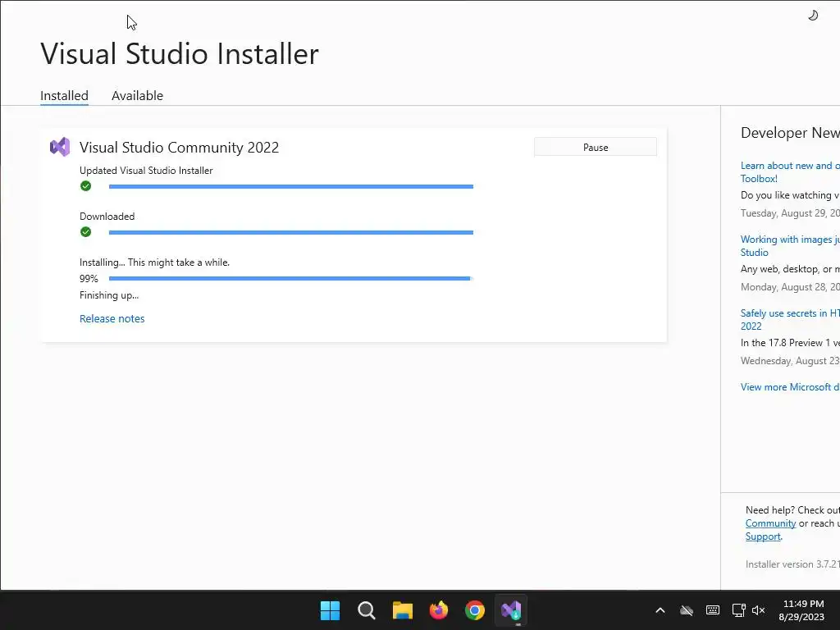
Task: Click the Updated Visual Studio Installer progress bar
Action: click(x=291, y=186)
